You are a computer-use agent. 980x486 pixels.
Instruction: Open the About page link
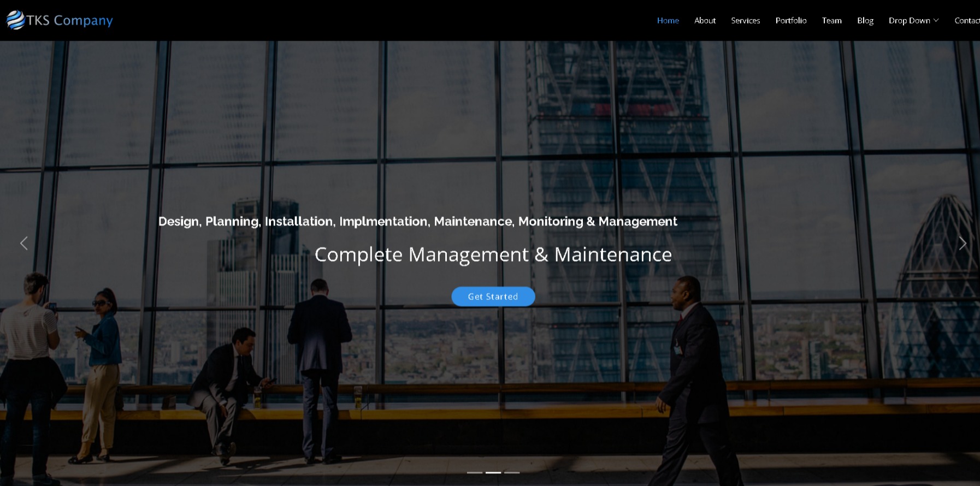(705, 21)
